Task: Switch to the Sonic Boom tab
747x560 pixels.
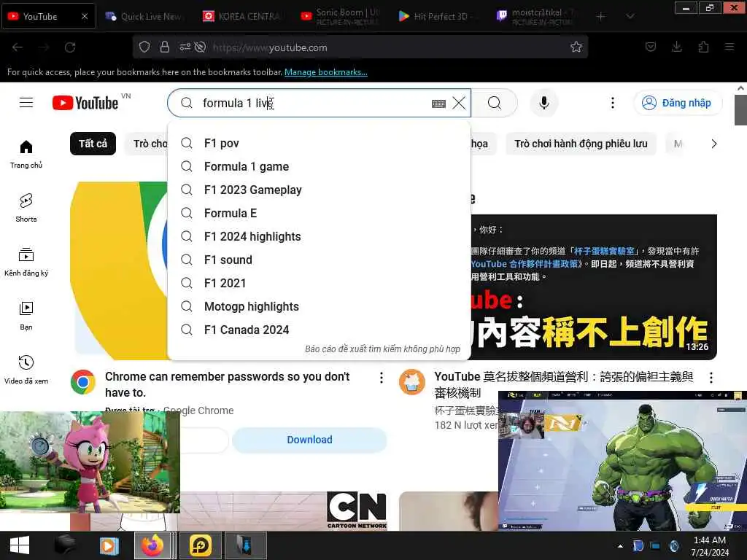Action: tap(340, 16)
